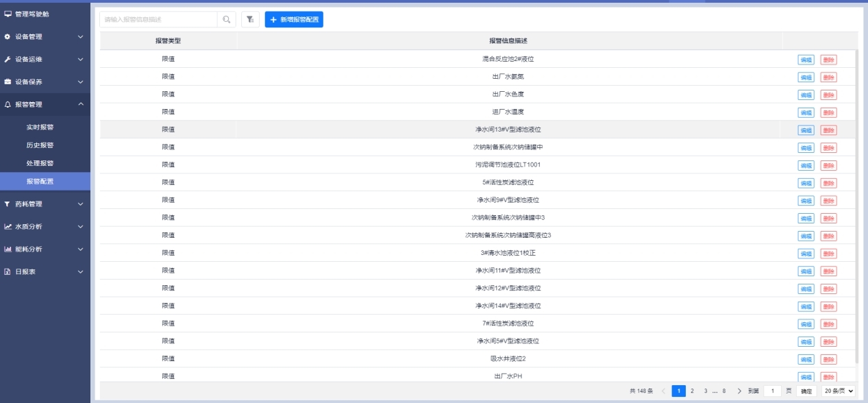Click the 设备运维 wrench icon
Image resolution: width=868 pixels, height=403 pixels.
[8, 59]
